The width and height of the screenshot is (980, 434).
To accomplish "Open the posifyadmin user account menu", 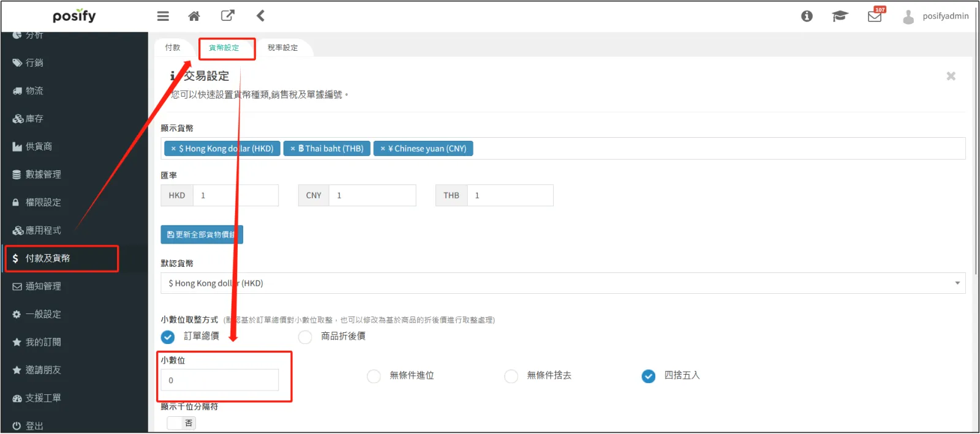I will 936,16.
